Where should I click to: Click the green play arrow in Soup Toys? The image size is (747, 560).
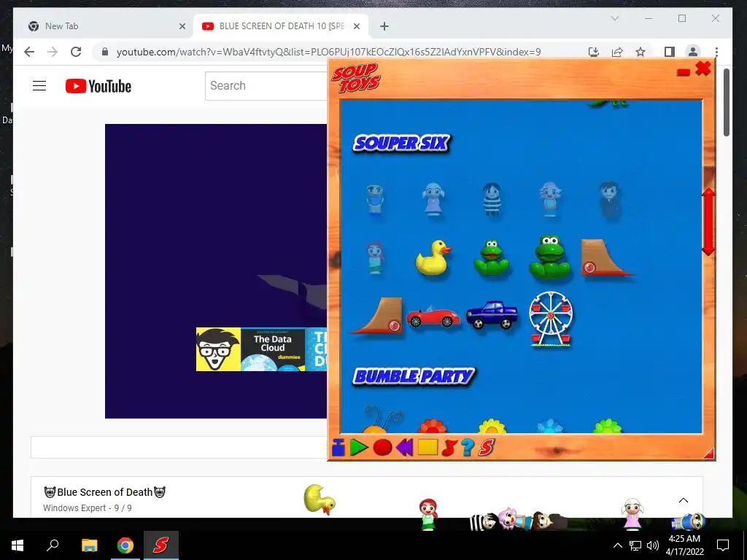359,448
